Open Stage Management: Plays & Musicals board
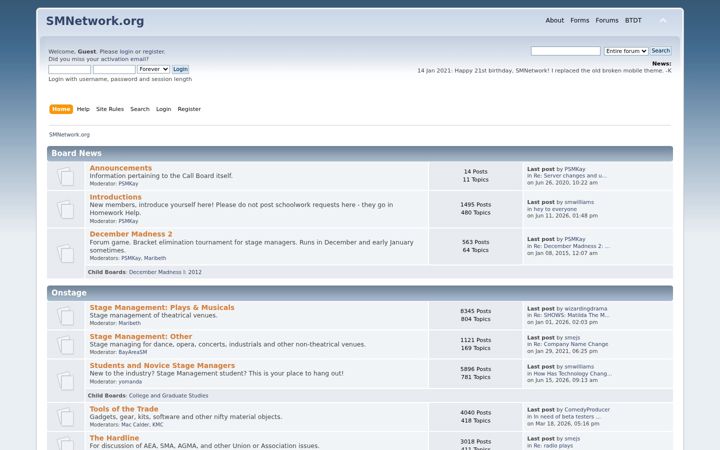The image size is (720, 450). [162, 308]
